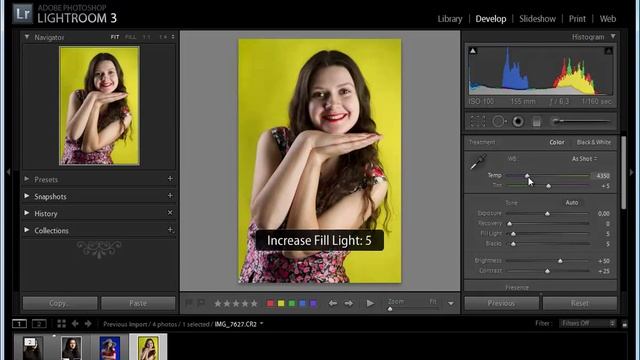Viewport: 640px width, 360px height.
Task: Go to previous photo arrow
Action: pos(333,303)
